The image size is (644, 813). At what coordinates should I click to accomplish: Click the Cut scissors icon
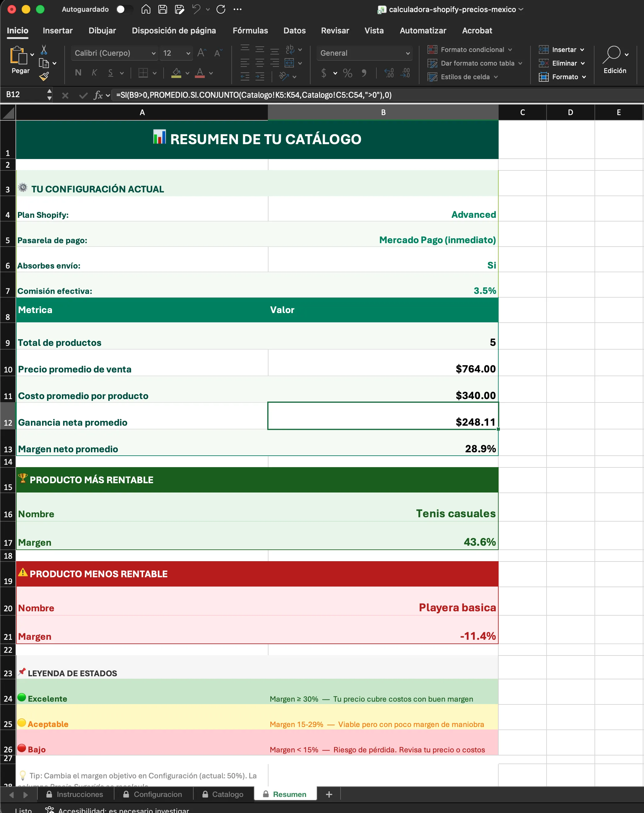(x=44, y=50)
